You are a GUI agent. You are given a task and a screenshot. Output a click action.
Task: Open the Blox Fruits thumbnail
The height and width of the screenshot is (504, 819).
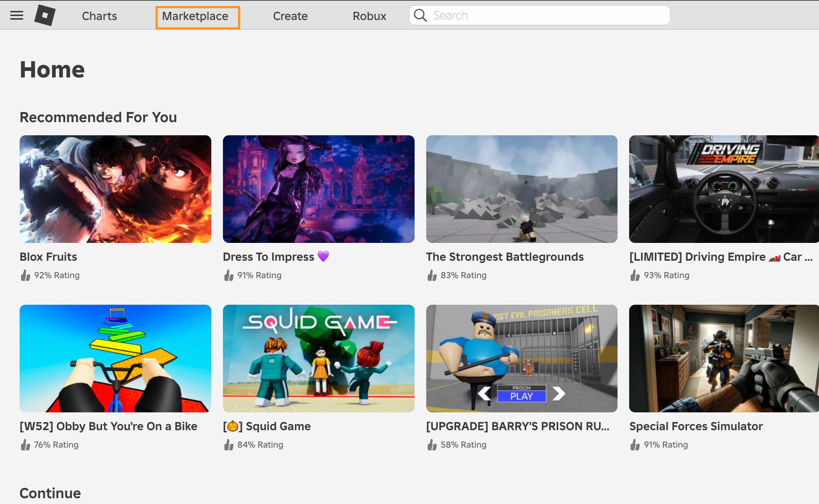115,189
